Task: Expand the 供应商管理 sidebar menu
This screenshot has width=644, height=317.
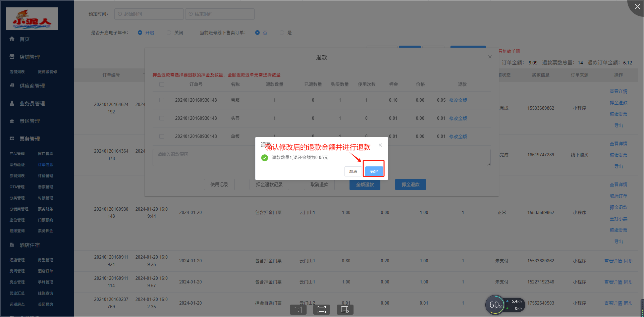Action: [x=32, y=86]
